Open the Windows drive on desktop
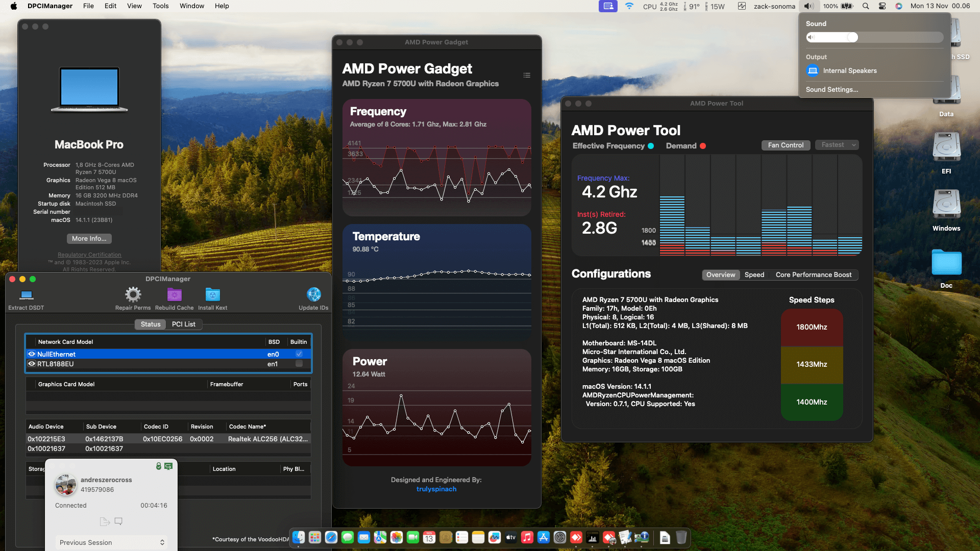Screen dimensions: 980x551 pos(946,205)
